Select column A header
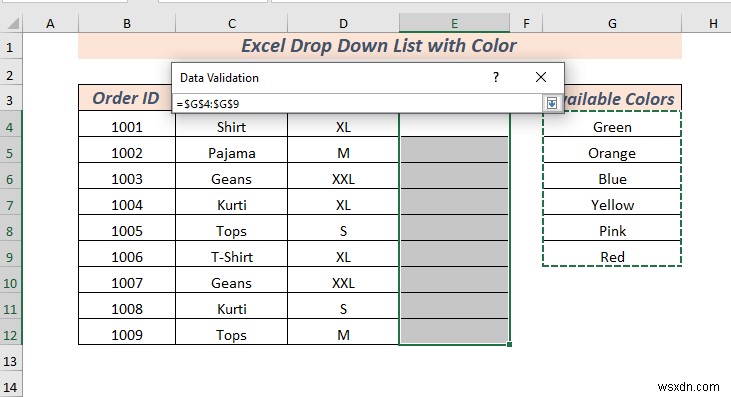This screenshot has height=397, width=731. coord(50,23)
